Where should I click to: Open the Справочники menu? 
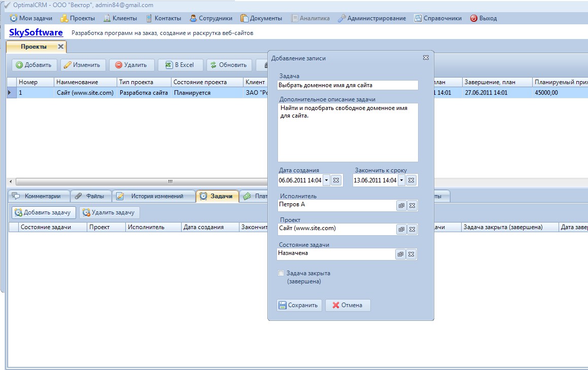coord(438,18)
